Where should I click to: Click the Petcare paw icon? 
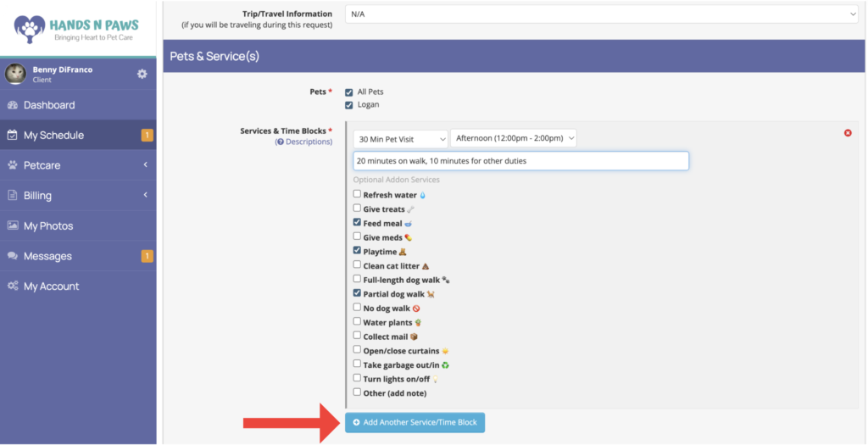(x=13, y=165)
